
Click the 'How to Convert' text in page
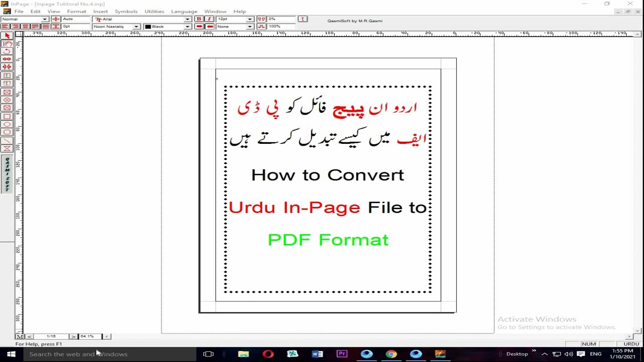click(328, 175)
